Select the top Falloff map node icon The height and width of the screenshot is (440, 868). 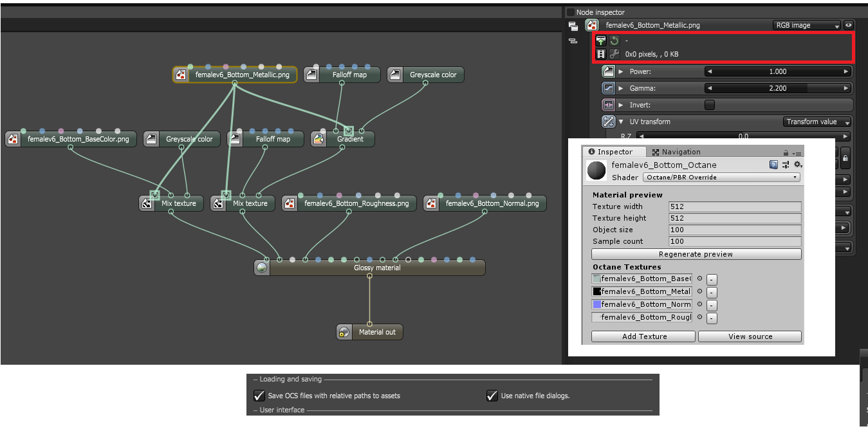[x=312, y=75]
